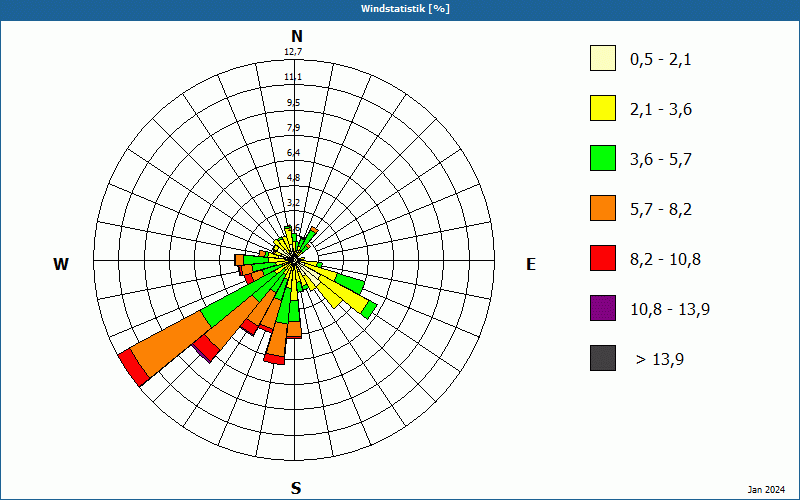Click the legend label "> 13,9"
Image resolution: width=800 pixels, height=500 pixels.
(660, 360)
